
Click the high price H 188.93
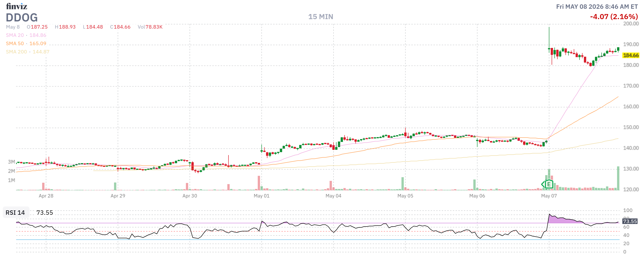tap(65, 27)
